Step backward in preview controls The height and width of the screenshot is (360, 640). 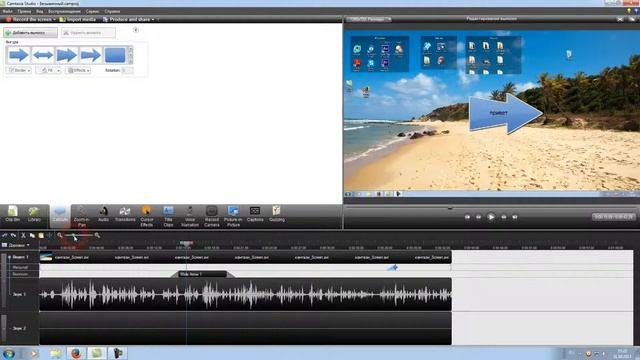click(x=478, y=217)
